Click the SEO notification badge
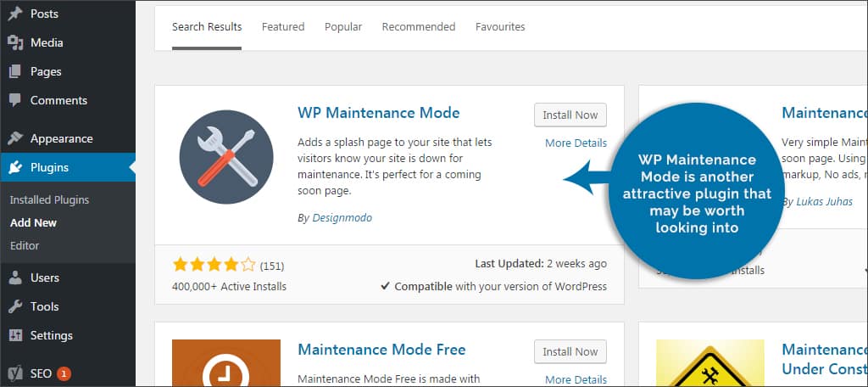The image size is (868, 387). (64, 373)
